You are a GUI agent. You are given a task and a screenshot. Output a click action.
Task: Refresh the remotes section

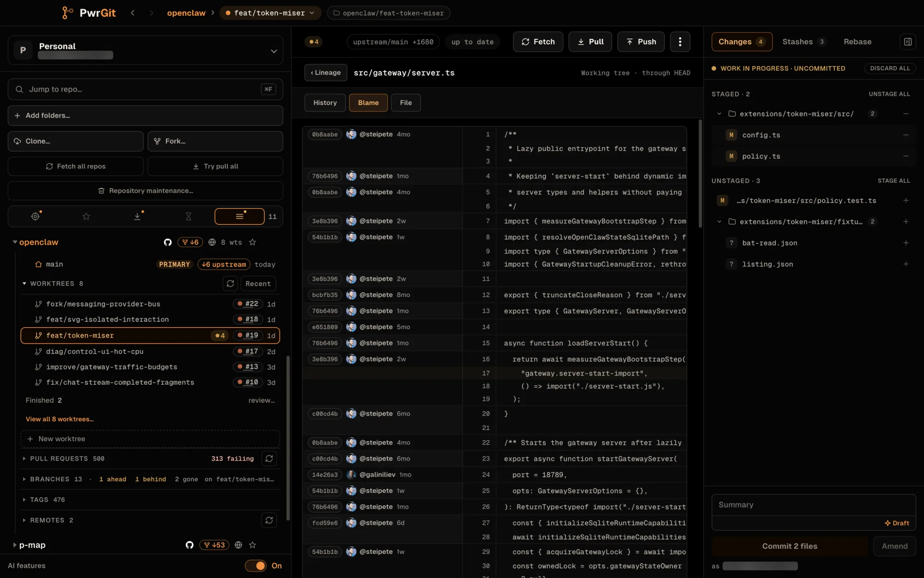pyautogui.click(x=269, y=520)
